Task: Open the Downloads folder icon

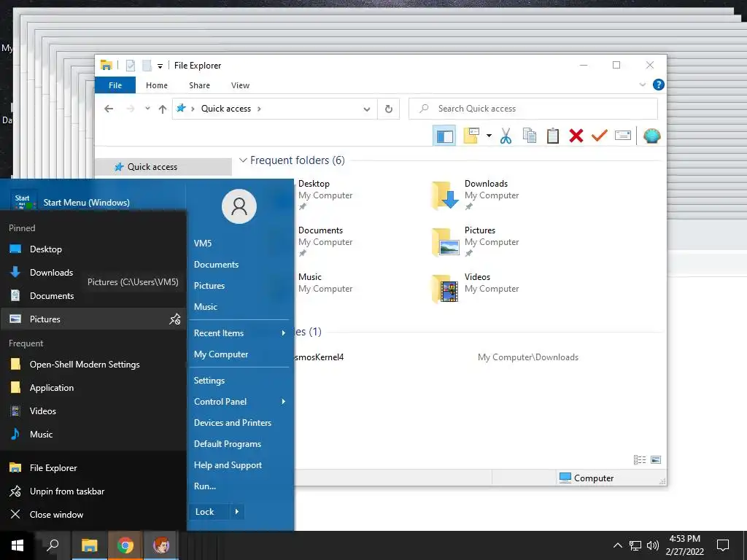Action: tap(445, 195)
